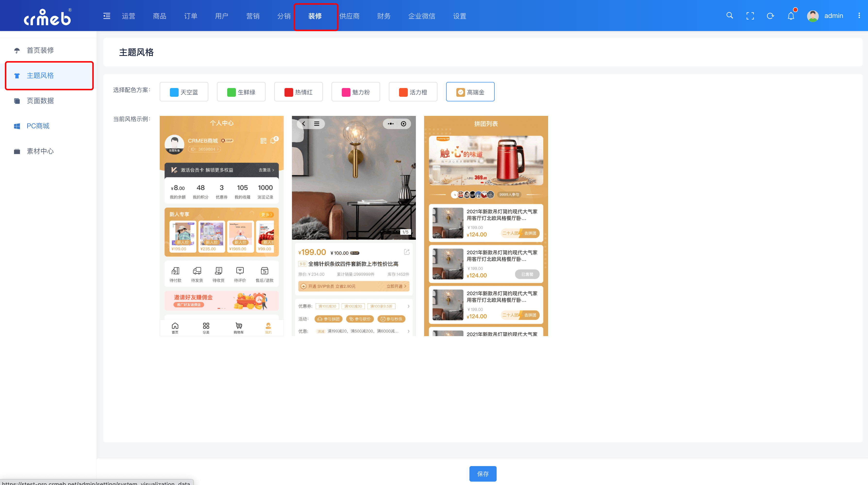This screenshot has width=868, height=485.
Task: Click the 待评价 order icon in preview
Action: coord(240,271)
